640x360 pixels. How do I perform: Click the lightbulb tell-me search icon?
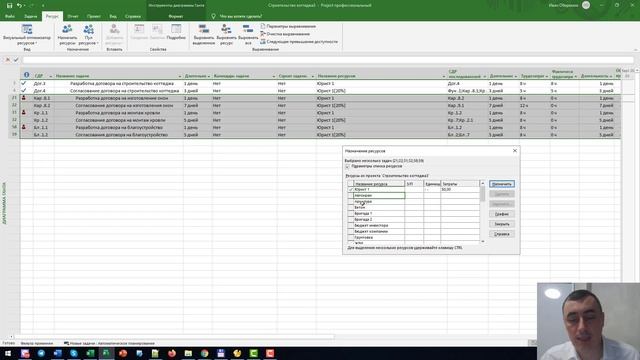(213, 16)
